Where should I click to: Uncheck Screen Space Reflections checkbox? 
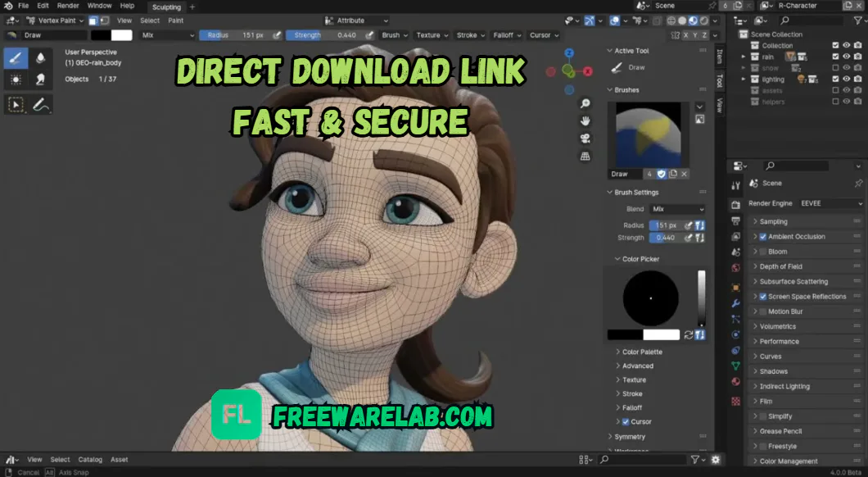(763, 297)
